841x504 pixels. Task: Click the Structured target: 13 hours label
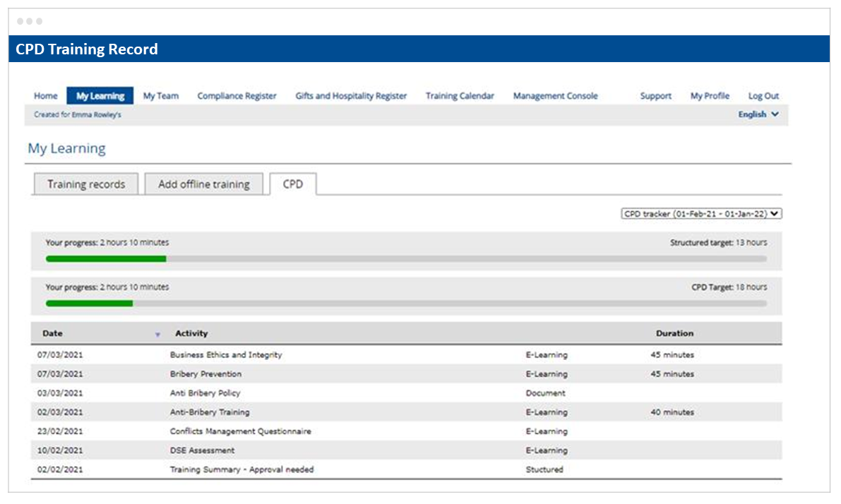[x=718, y=242]
